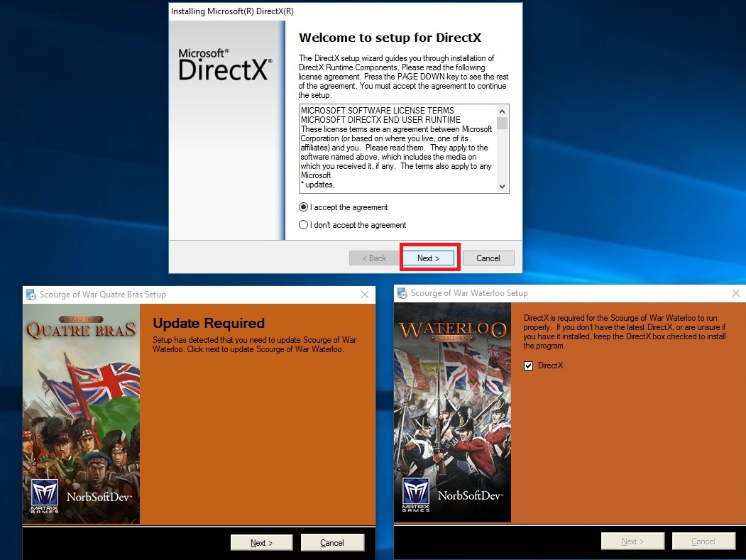Image resolution: width=746 pixels, height=560 pixels.
Task: Click the Quatre Bras cover artwork
Action: [x=82, y=414]
